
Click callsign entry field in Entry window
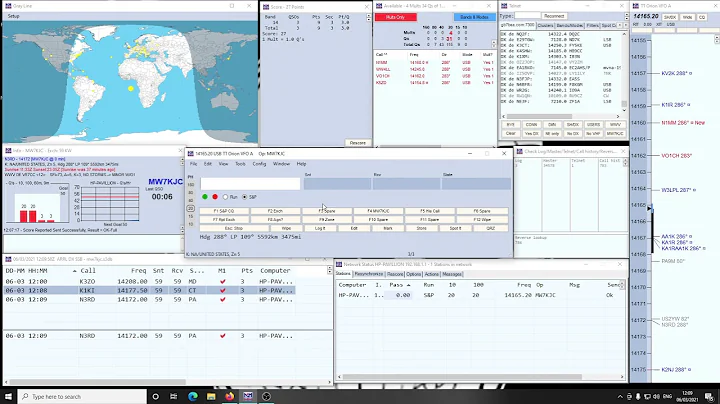coord(250,184)
